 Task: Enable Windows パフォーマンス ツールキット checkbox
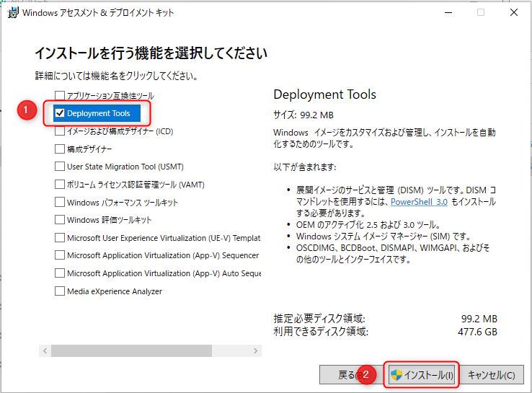(x=60, y=202)
